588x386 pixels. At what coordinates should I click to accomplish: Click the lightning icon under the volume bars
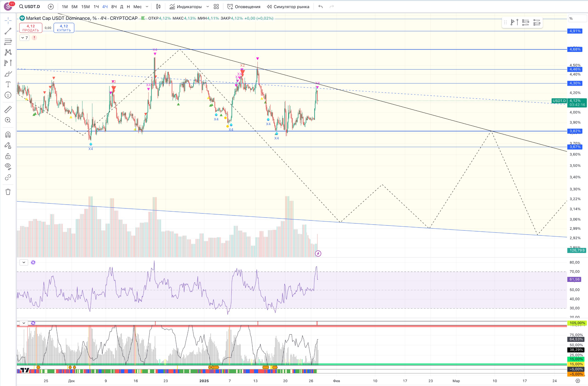[318, 253]
